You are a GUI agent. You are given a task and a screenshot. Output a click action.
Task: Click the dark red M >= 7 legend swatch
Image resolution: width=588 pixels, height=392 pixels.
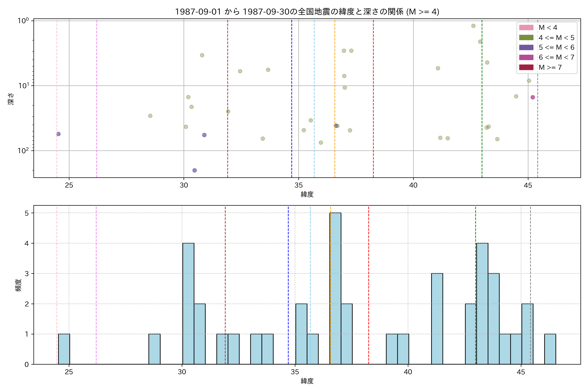click(526, 67)
